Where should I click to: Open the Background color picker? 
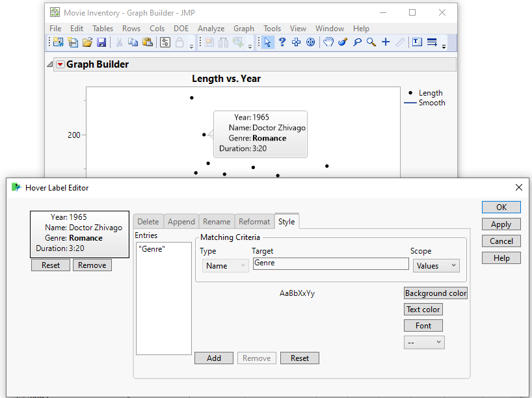(435, 293)
